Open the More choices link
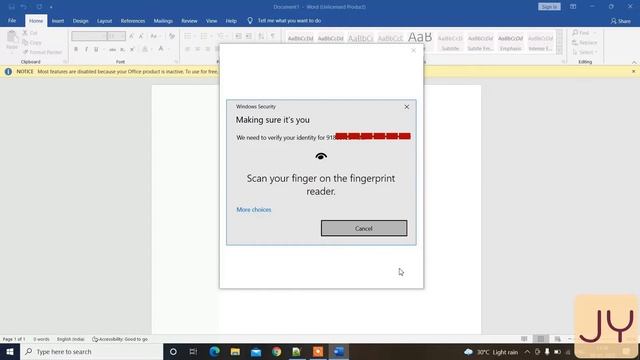 [x=253, y=209]
